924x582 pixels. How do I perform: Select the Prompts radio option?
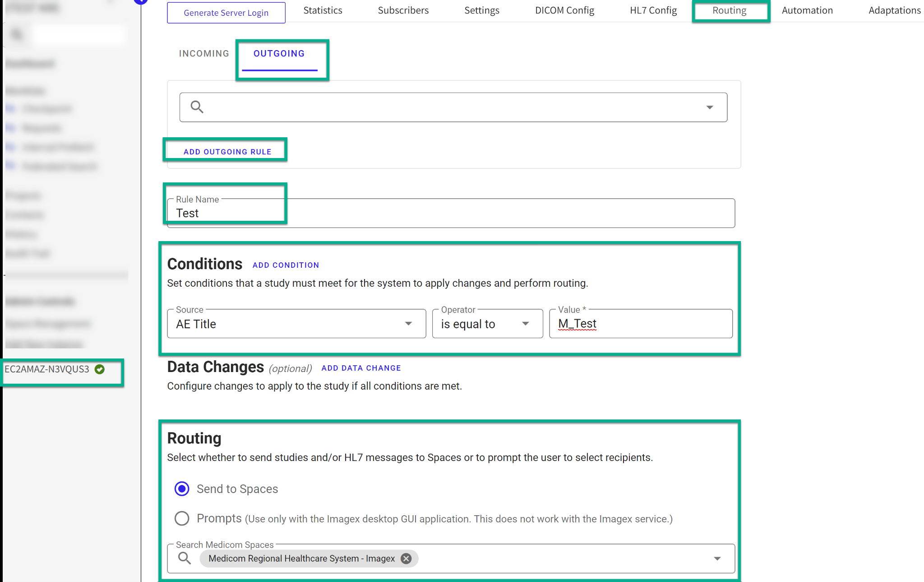181,518
